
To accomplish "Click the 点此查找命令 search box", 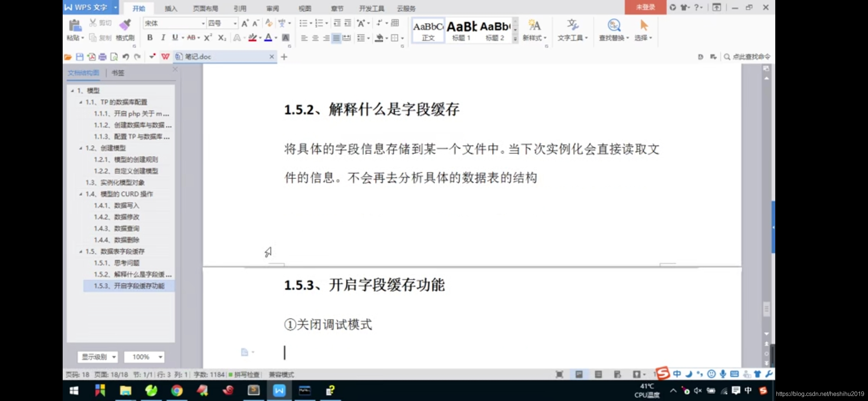I will pos(747,57).
